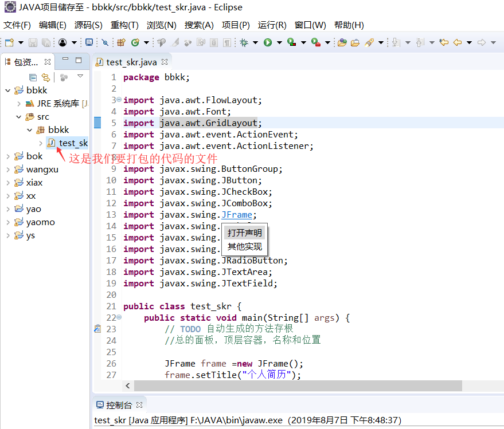
Task: Toggle fold marker at main method line 22
Action: (119, 317)
